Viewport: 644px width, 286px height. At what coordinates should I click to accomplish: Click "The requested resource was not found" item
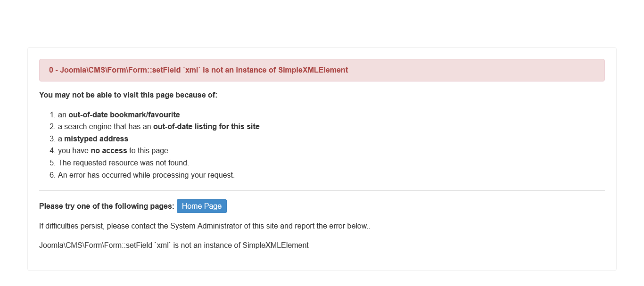click(124, 163)
